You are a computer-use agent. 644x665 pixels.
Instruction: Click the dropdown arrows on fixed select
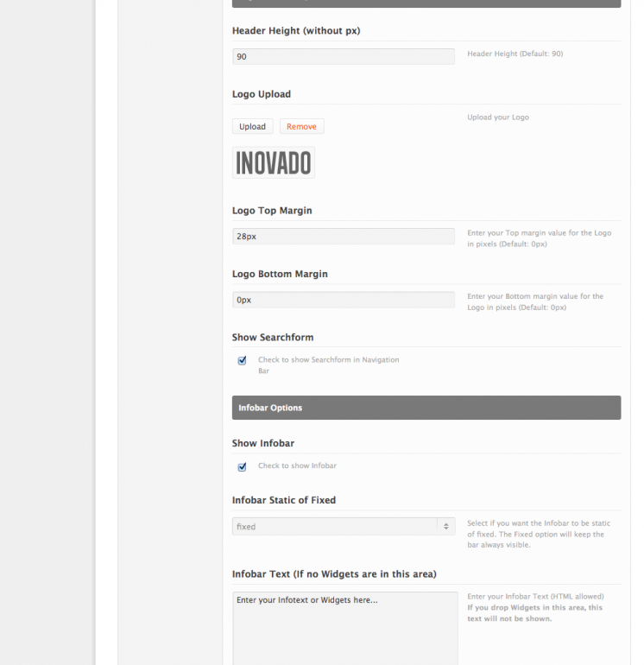(446, 526)
